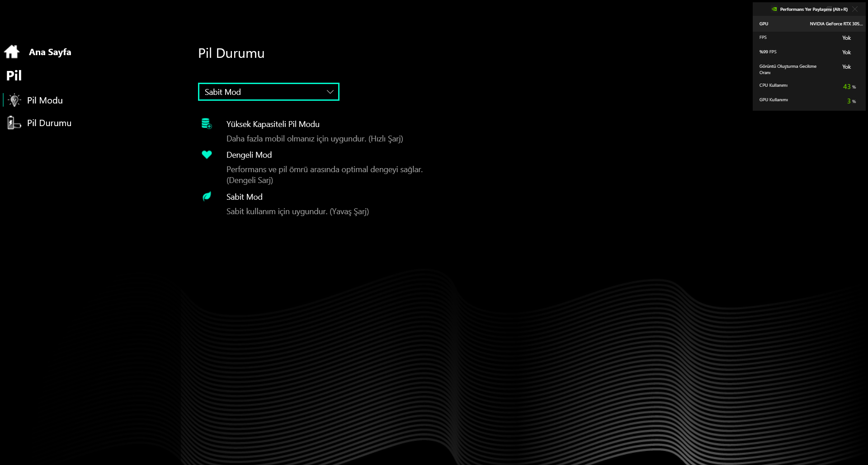Click the GPU Kullanımı label
This screenshot has width=868, height=465.
pyautogui.click(x=774, y=100)
